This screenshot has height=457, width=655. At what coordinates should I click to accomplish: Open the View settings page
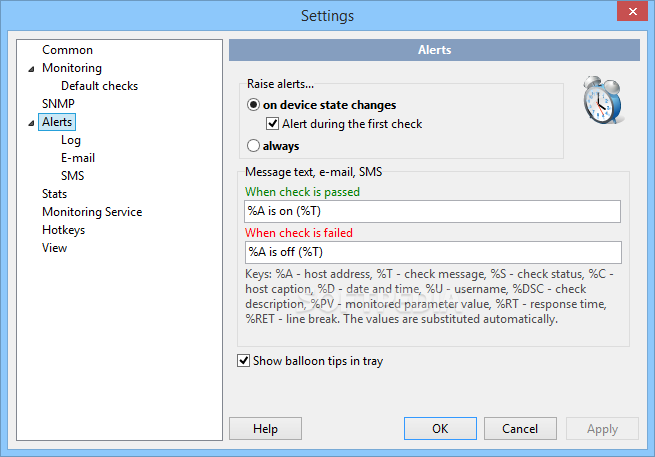54,248
